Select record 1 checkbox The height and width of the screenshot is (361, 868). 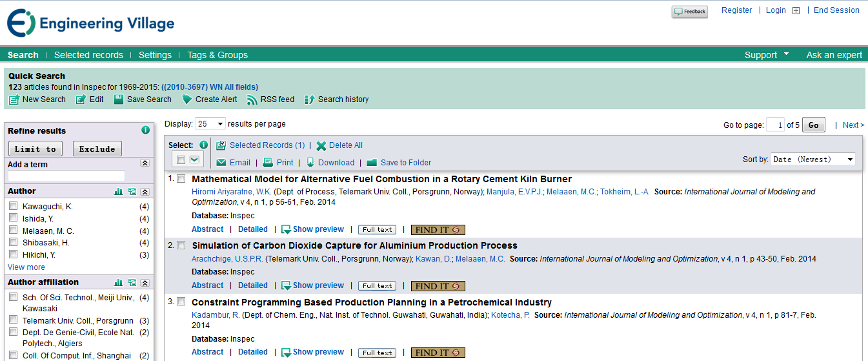(181, 179)
